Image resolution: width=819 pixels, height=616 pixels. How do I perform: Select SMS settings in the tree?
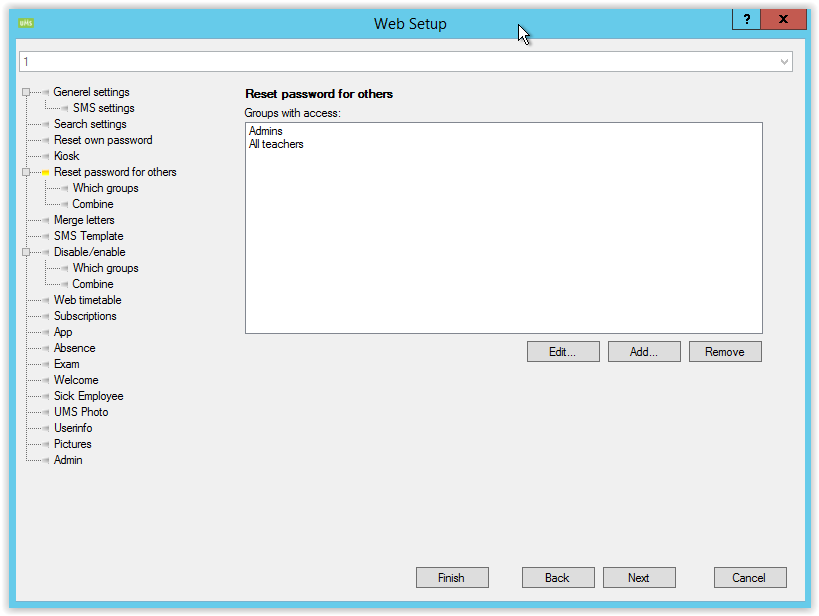103,108
